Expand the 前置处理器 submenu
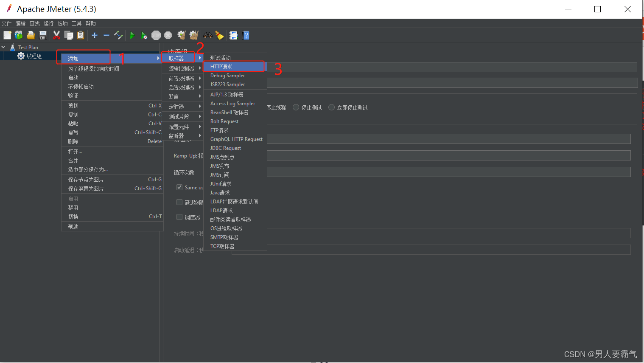 (x=183, y=79)
